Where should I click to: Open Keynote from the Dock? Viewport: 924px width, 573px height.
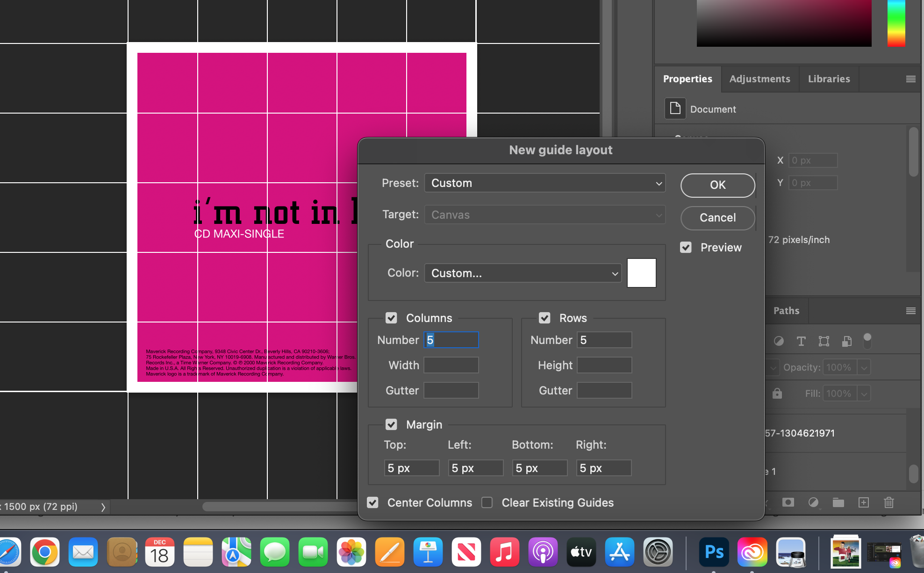click(428, 552)
